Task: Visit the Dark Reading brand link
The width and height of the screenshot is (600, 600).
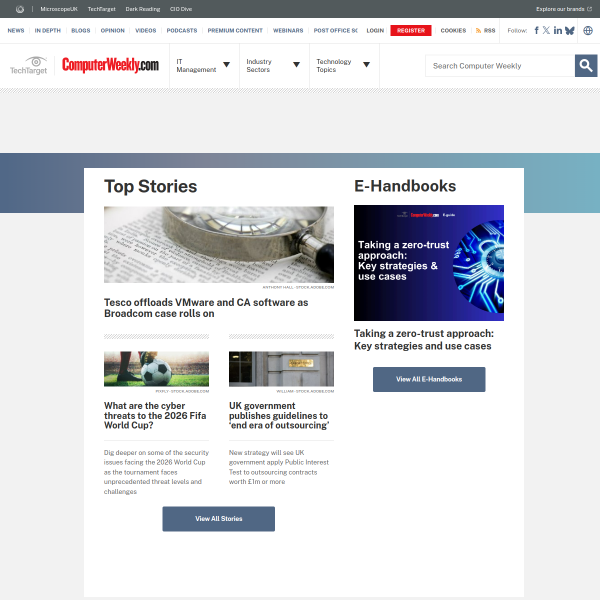Action: pyautogui.click(x=143, y=9)
